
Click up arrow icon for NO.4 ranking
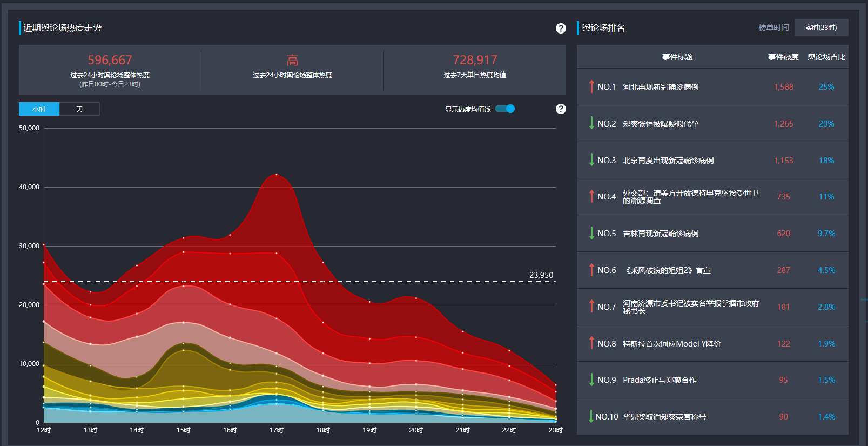point(591,196)
